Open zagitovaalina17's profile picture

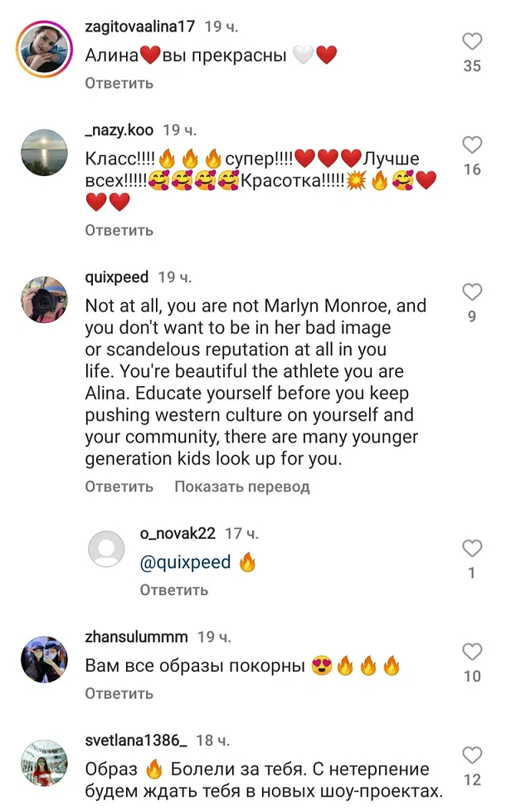43,50
